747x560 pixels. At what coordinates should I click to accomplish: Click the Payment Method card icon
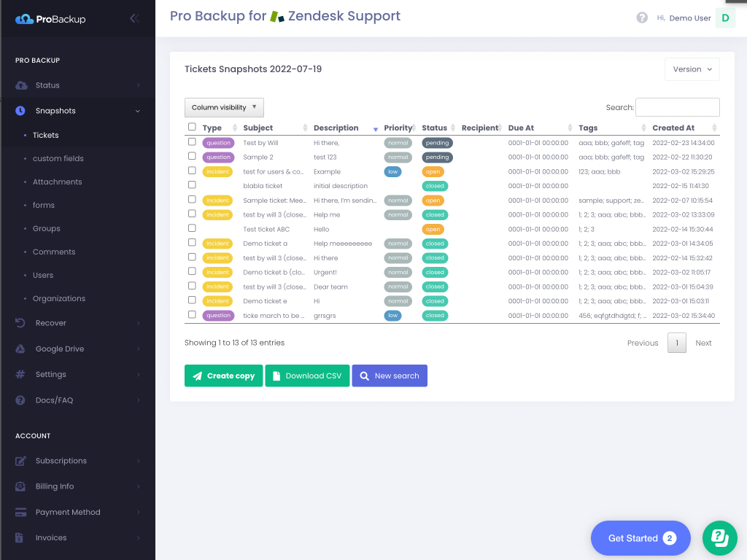pos(21,512)
